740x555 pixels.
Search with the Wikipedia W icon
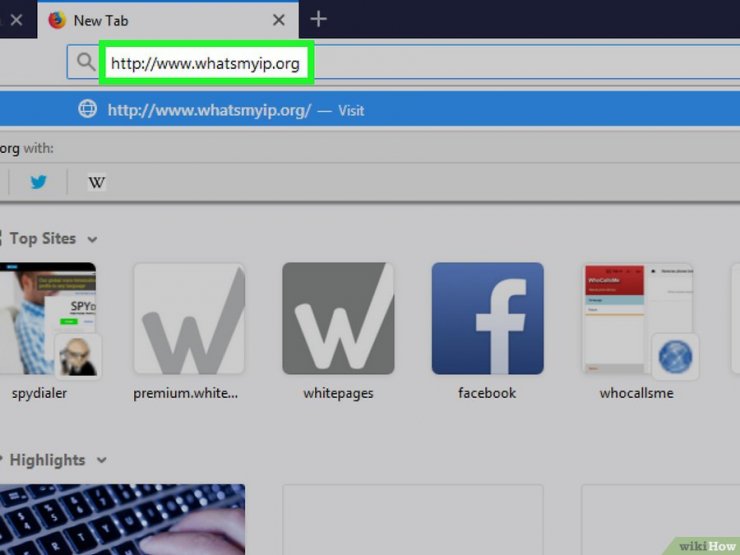coord(96,182)
